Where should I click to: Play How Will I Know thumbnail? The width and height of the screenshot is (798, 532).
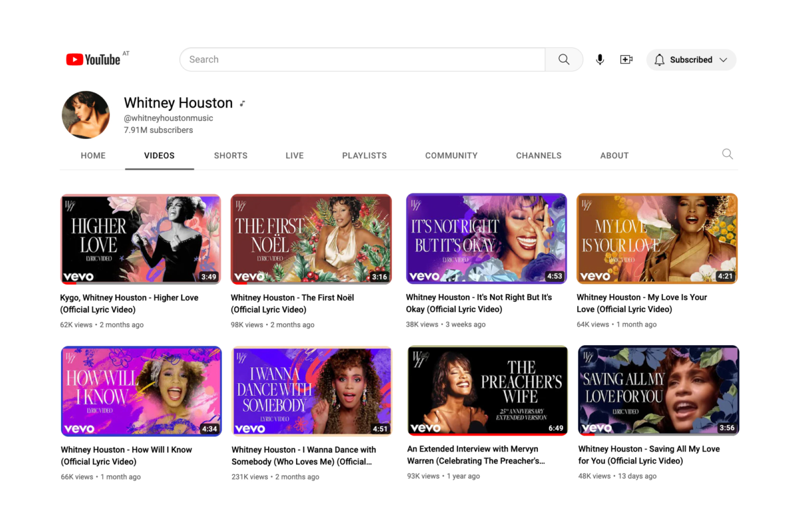click(x=141, y=390)
